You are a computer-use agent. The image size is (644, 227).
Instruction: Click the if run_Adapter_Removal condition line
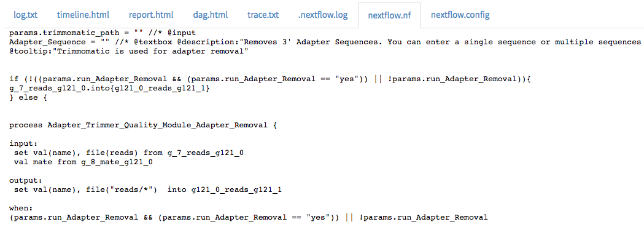coord(270,79)
